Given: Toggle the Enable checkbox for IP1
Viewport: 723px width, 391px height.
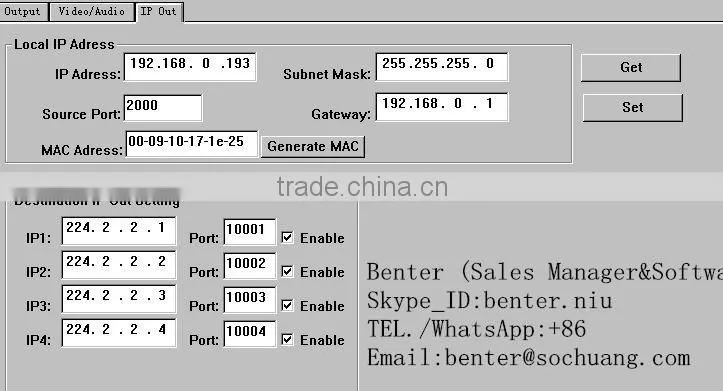Looking at the screenshot, I should click(x=287, y=237).
